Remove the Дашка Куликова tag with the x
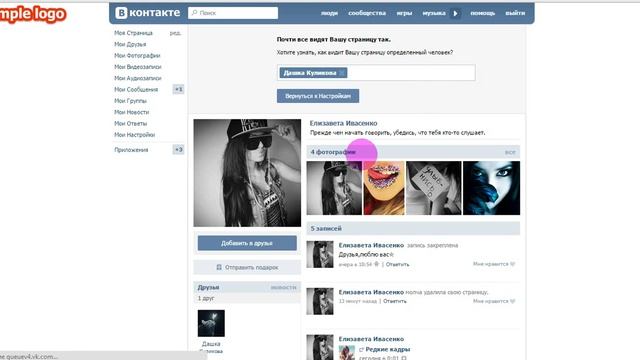Viewport: 640px width, 360px height. 342,73
